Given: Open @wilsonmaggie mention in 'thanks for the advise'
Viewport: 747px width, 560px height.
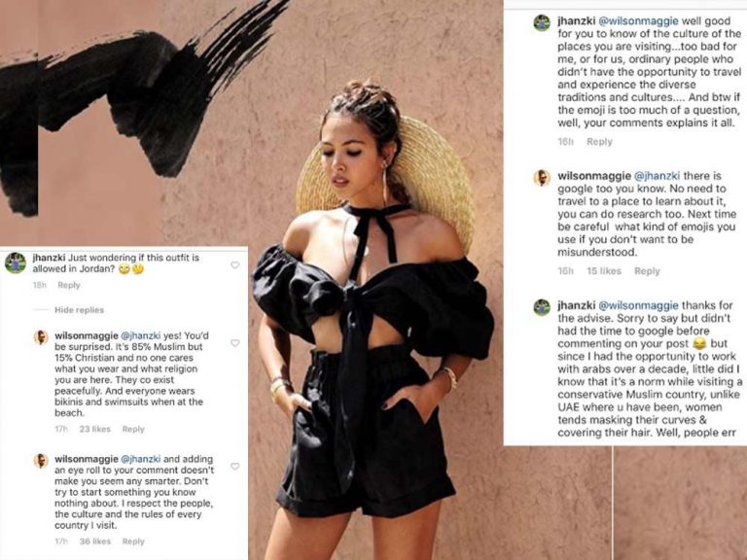Looking at the screenshot, I should [x=638, y=305].
